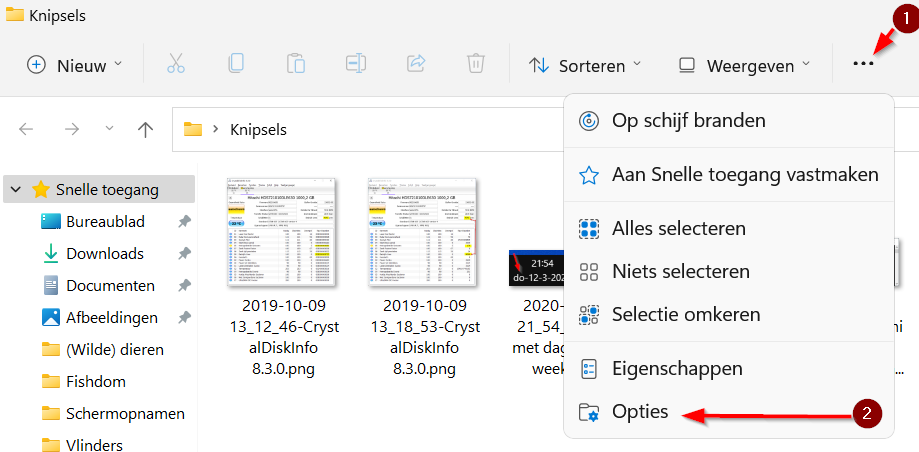Go up one folder with up arrow
919x452 pixels.
tap(146, 129)
